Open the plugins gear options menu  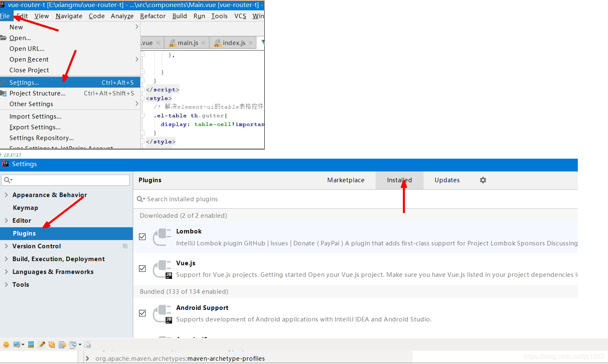point(483,180)
